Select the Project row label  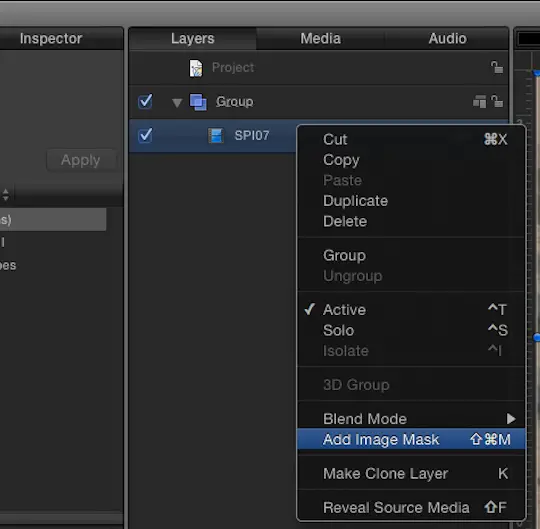[233, 68]
